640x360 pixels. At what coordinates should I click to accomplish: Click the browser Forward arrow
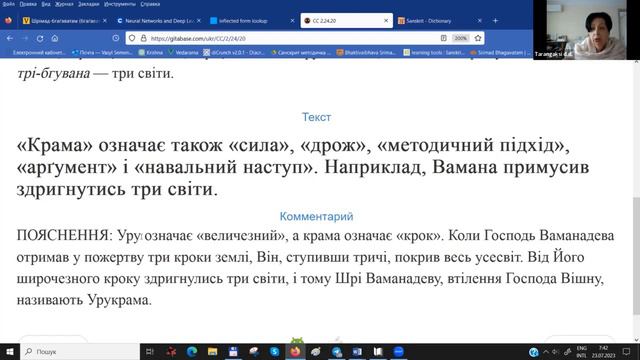point(25,38)
